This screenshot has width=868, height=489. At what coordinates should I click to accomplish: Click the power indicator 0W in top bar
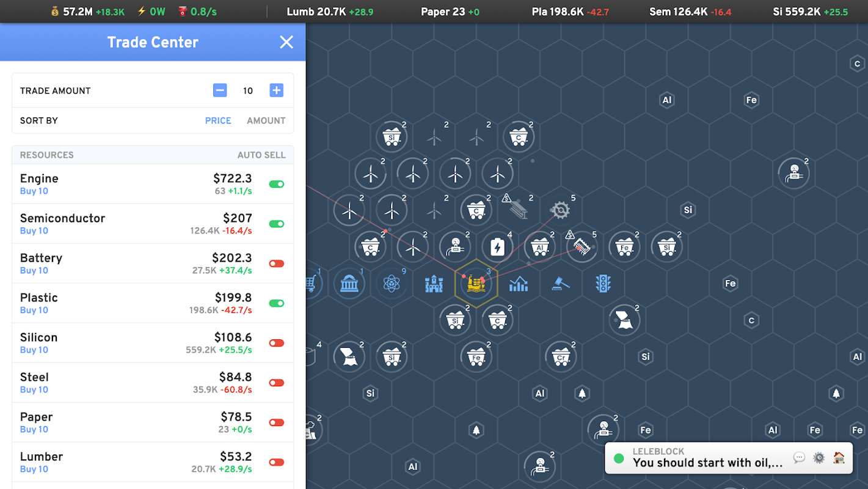click(151, 12)
